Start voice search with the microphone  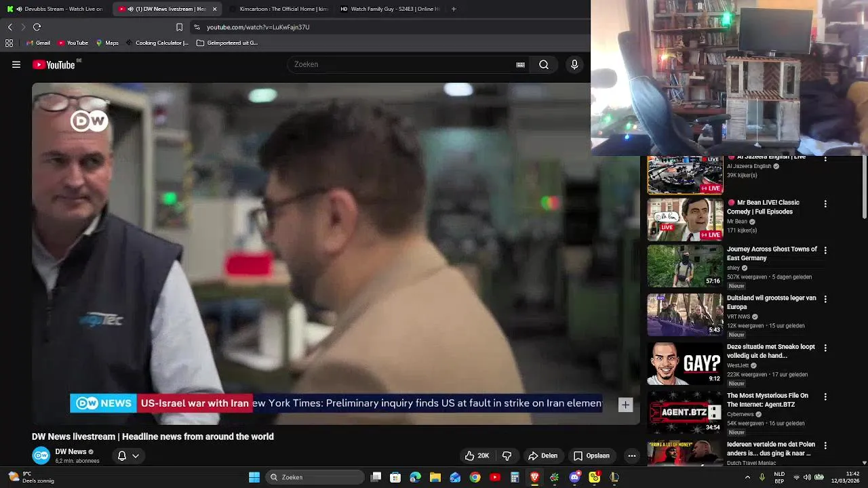574,64
